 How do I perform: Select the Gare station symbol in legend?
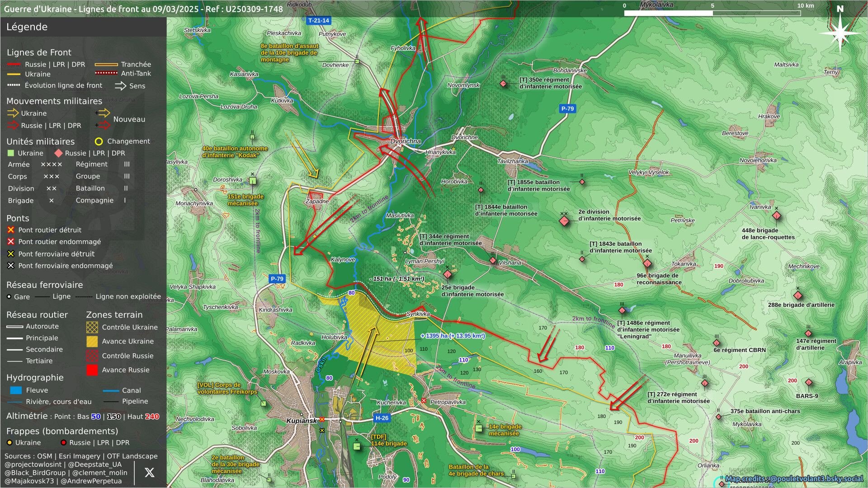pyautogui.click(x=9, y=296)
